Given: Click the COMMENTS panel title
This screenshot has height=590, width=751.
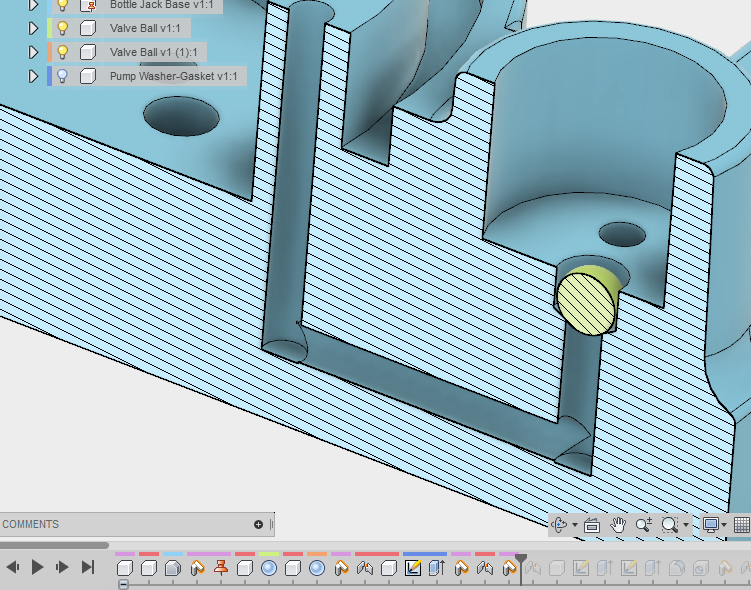Looking at the screenshot, I should [31, 524].
